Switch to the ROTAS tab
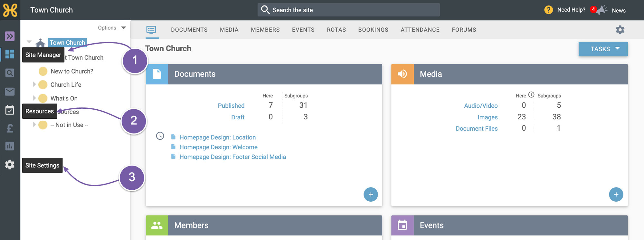 click(x=336, y=30)
